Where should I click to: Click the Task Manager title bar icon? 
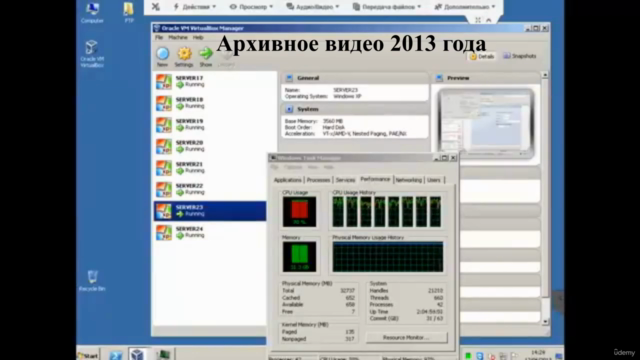(x=273, y=158)
